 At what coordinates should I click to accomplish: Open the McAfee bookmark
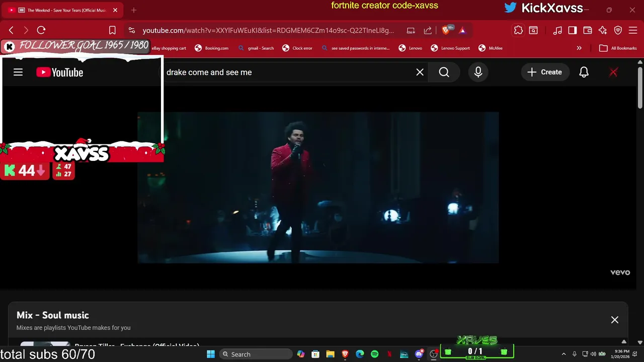pos(491,48)
